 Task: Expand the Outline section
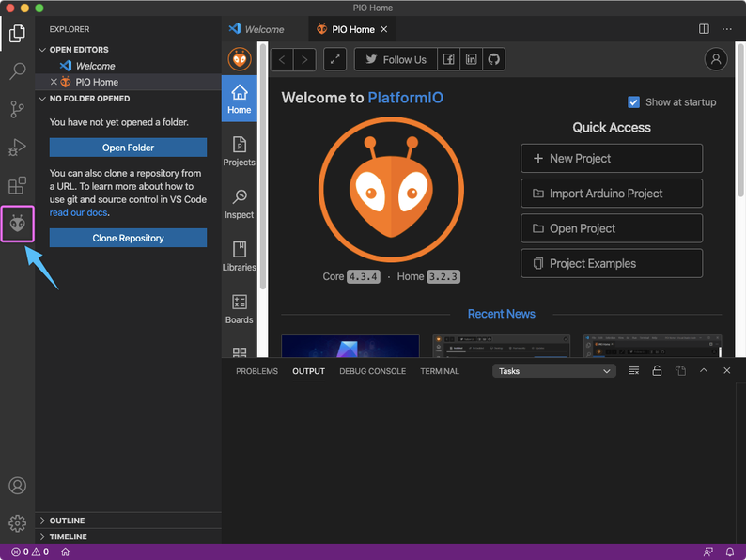point(67,521)
